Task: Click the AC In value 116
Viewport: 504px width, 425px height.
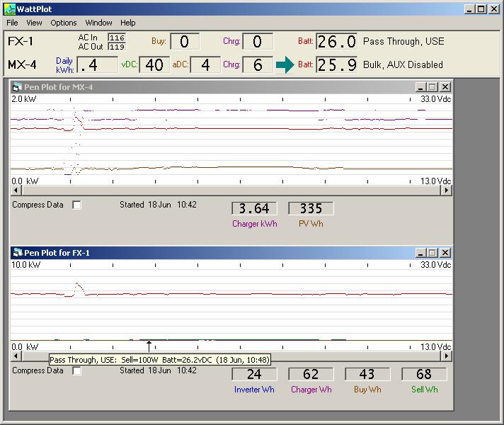Action: 117,38
